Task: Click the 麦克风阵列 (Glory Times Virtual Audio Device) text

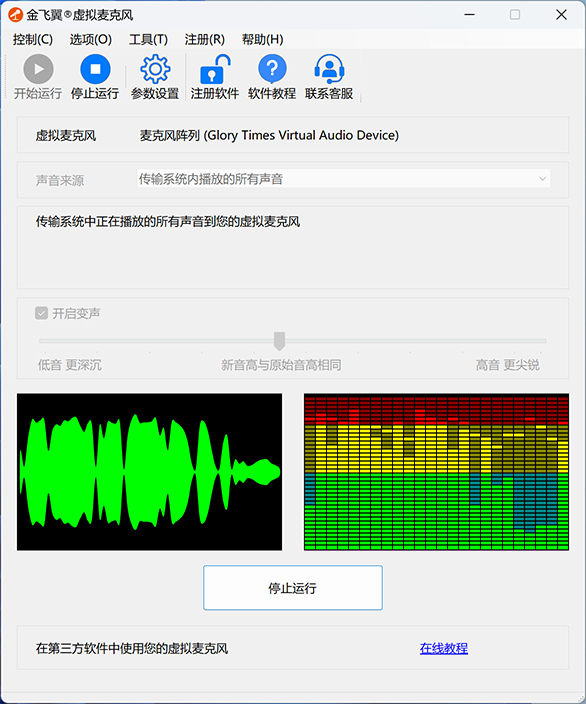Action: [x=269, y=135]
